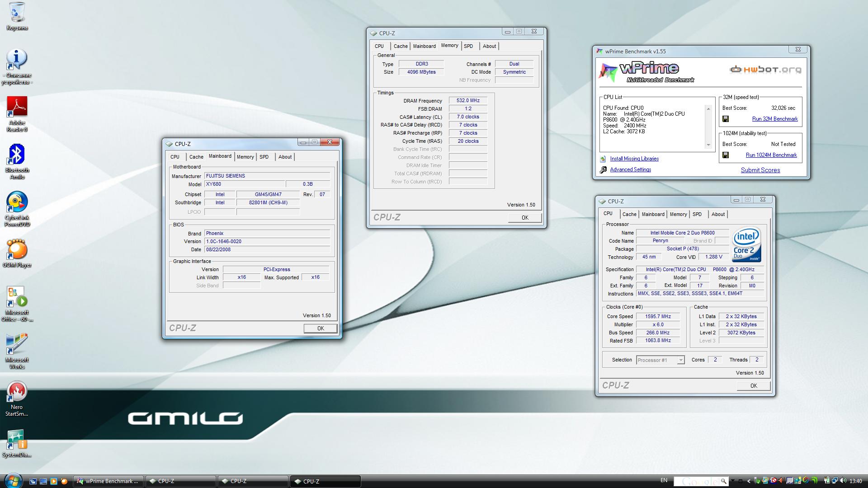The image size is (868, 488).
Task: Click the Show desktop quick launch icon
Action: pyautogui.click(x=43, y=481)
